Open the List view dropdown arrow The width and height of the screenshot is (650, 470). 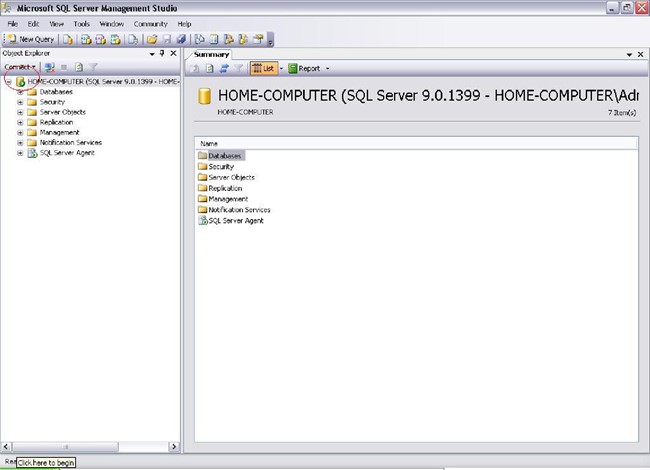[281, 69]
